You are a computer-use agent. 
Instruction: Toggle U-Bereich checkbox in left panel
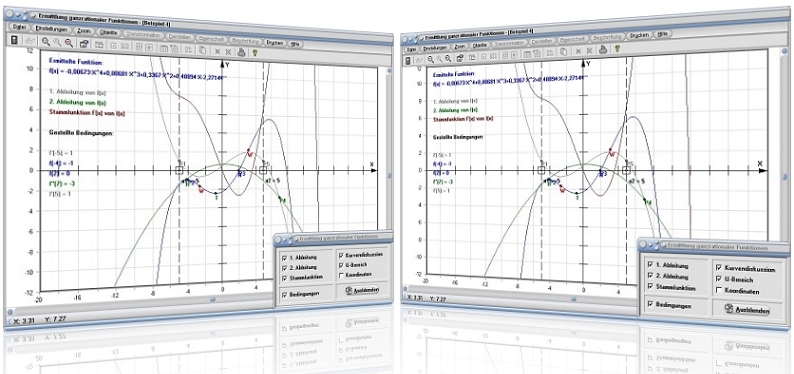[341, 265]
